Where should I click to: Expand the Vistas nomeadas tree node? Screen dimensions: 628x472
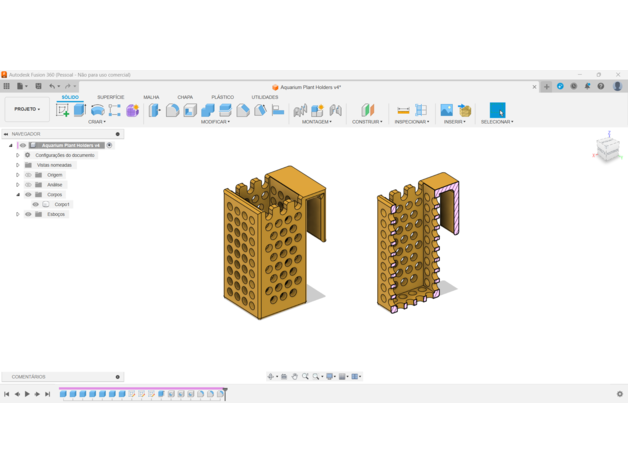[x=17, y=165]
